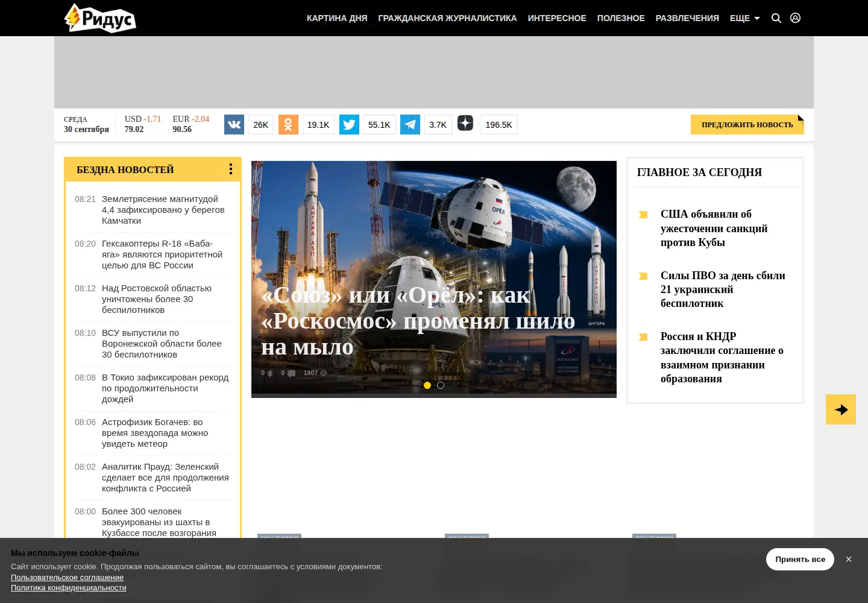Open the Кузбассе mine evacuation news
The width and height of the screenshot is (868, 603).
tap(159, 522)
